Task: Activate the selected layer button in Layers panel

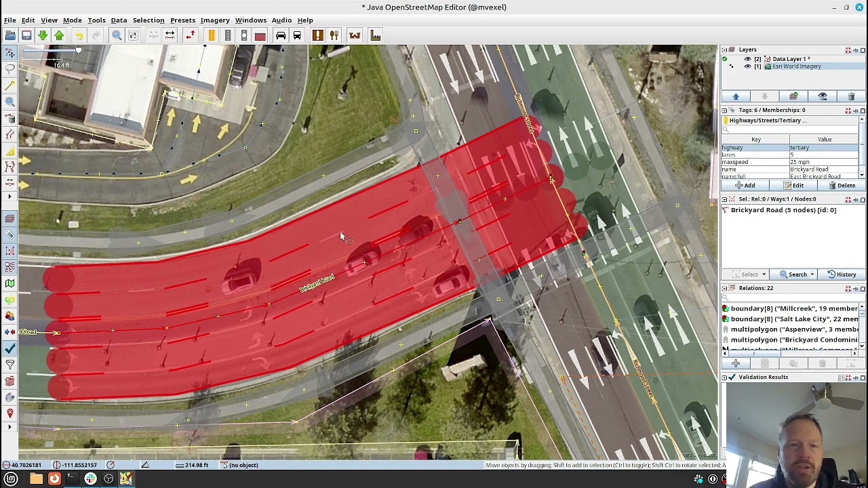Action: click(793, 97)
